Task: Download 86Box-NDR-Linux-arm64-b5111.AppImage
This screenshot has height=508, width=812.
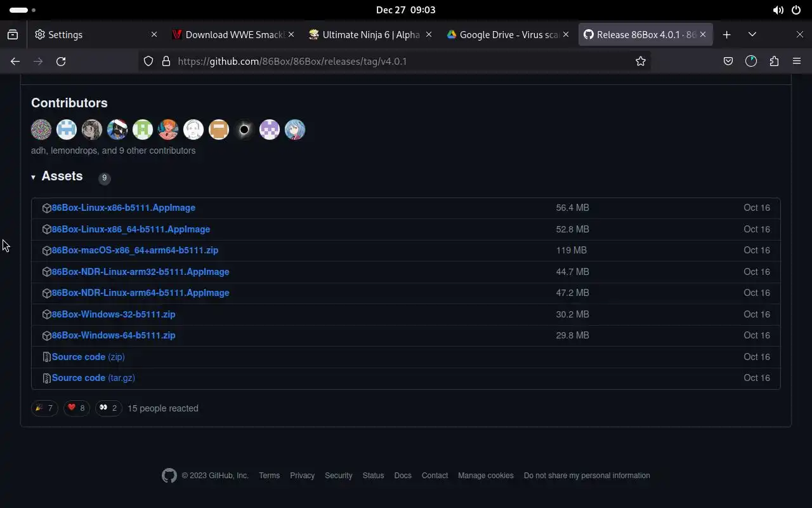Action: 140,293
